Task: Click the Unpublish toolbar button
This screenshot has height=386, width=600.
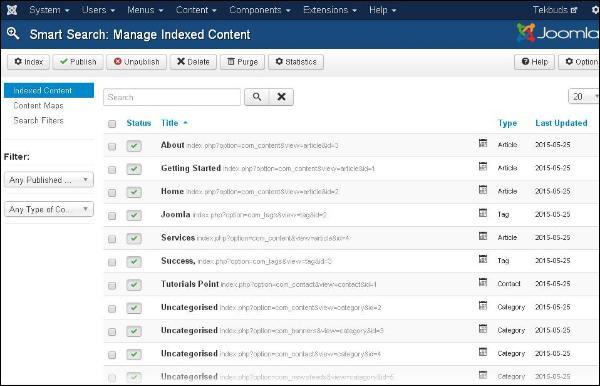Action: pos(136,62)
